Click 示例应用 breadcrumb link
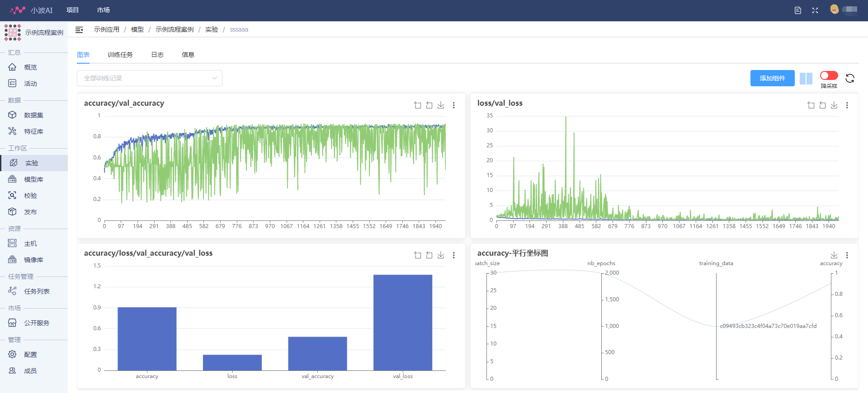 (x=107, y=29)
